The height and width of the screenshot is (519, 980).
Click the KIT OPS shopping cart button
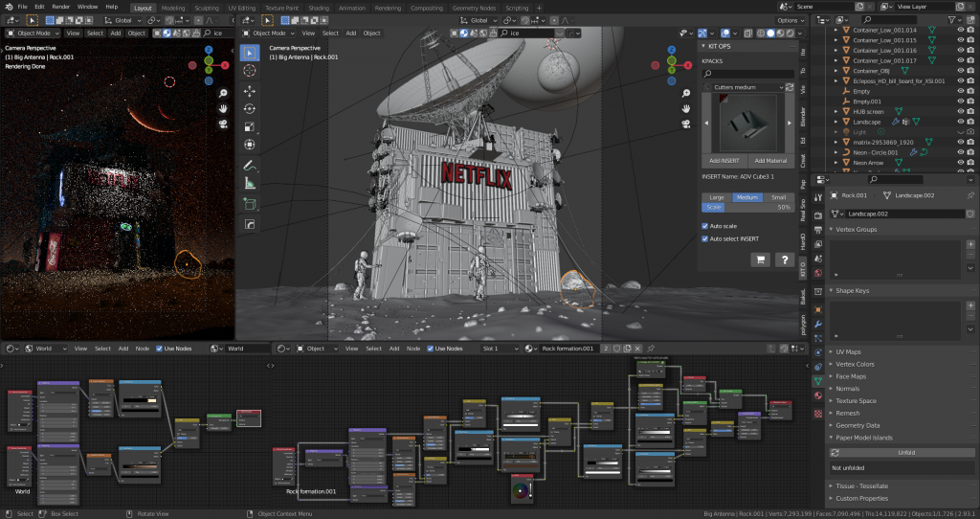point(761,260)
